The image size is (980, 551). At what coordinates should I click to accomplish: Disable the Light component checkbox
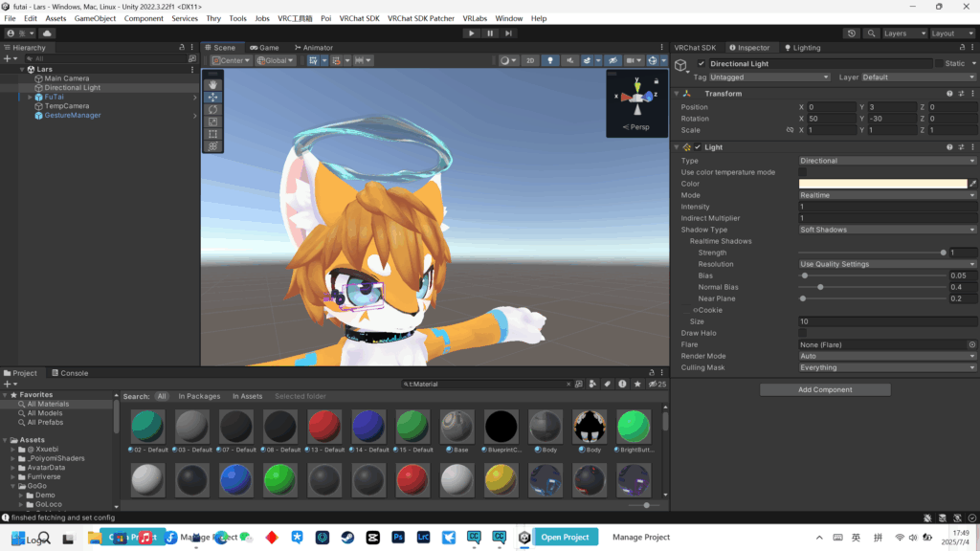tap(698, 147)
